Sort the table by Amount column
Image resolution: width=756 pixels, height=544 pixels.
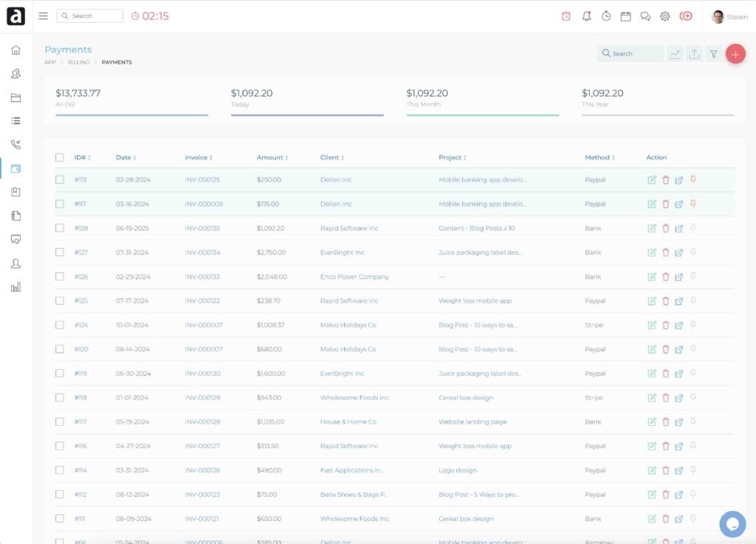[272, 157]
